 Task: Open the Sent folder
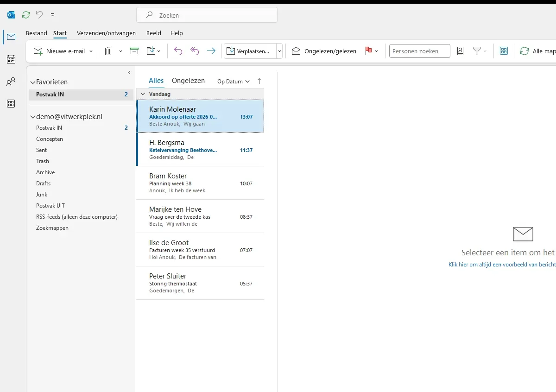click(x=42, y=150)
